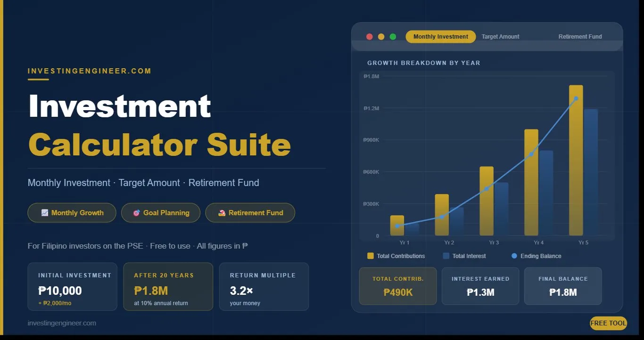Open the Retirement Fund tab

[x=580, y=37]
